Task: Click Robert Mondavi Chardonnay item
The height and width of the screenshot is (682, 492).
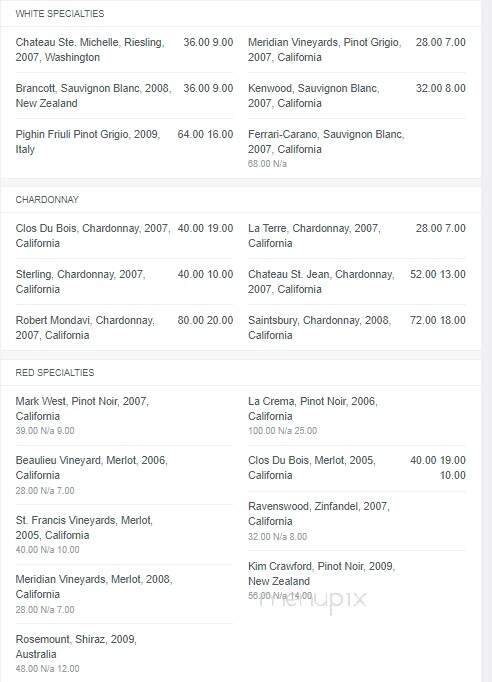Action: (x=124, y=328)
